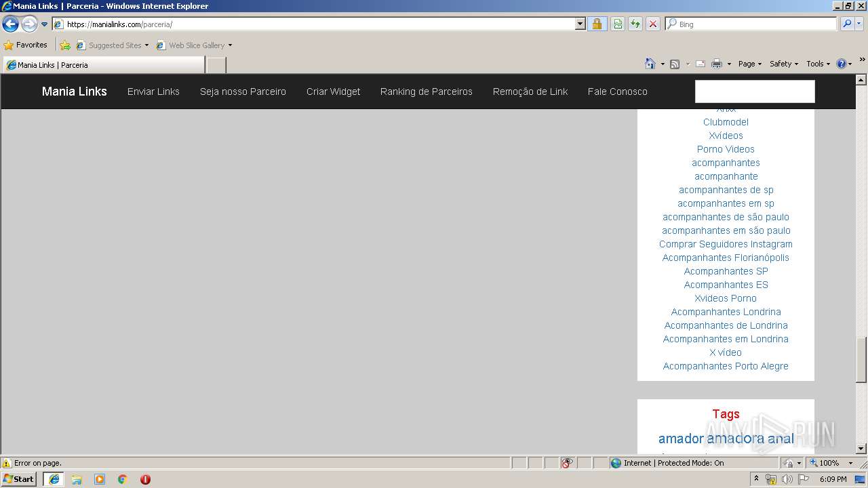Click the browser Forward arrow button
Viewport: 868px width, 488px height.
click(x=29, y=24)
